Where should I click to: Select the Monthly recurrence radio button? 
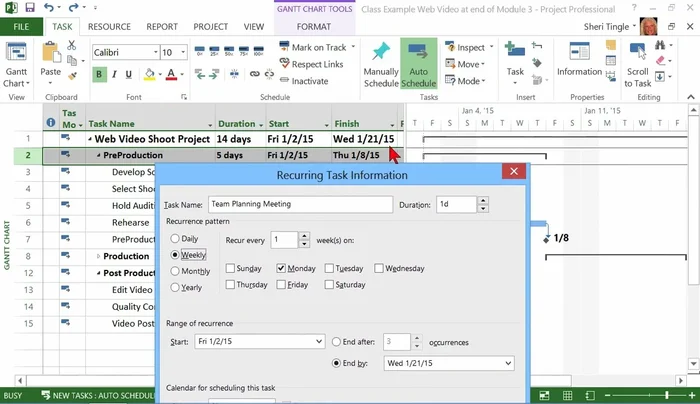coord(176,271)
